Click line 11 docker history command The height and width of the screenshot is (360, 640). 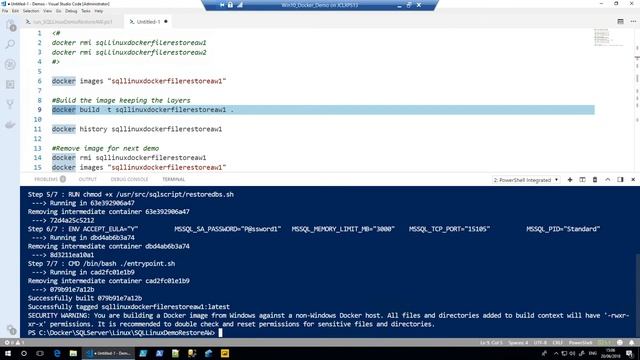point(137,129)
